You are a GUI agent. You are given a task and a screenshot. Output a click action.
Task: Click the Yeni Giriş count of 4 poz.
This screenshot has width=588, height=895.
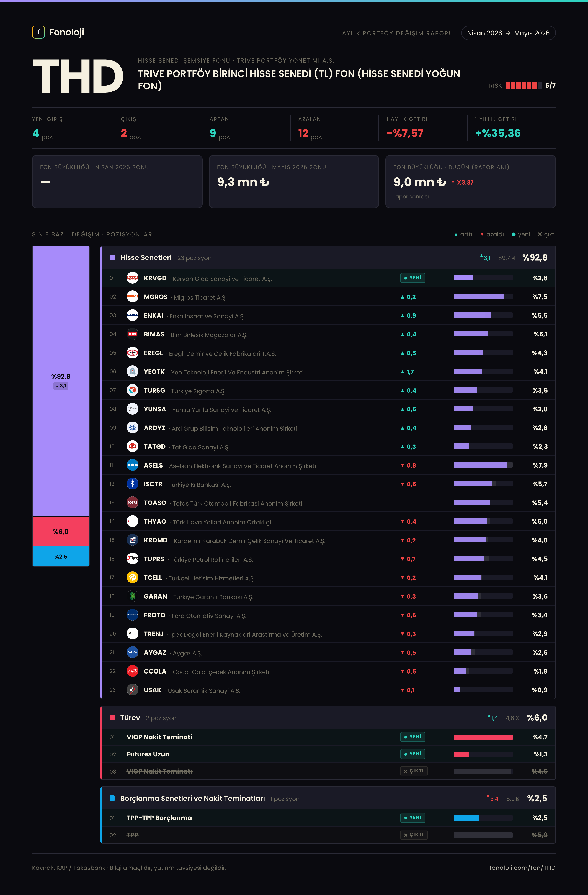click(43, 134)
